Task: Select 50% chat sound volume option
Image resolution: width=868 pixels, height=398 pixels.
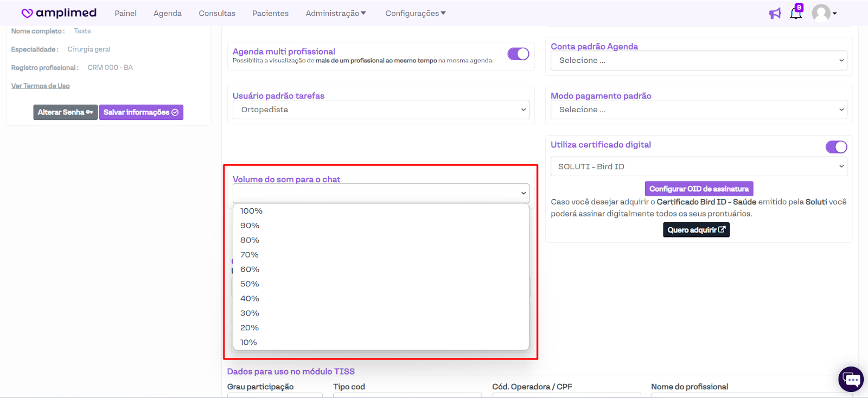Action: [250, 284]
